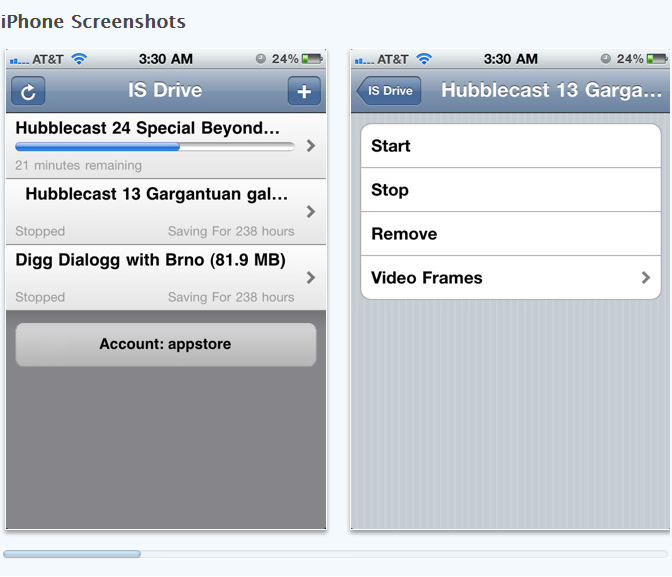Open Hubblecast 13 Gargantuan row chevron
The image size is (672, 577).
coord(310,212)
